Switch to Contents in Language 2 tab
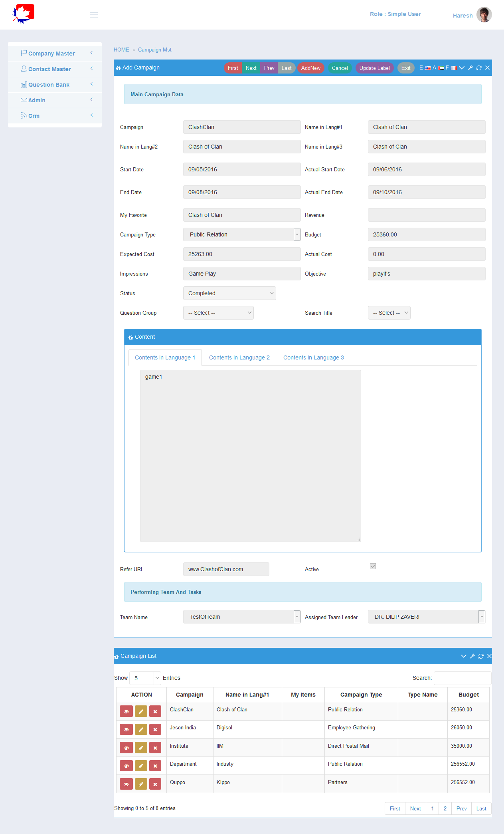Viewport: 504px width, 834px height. (x=239, y=357)
